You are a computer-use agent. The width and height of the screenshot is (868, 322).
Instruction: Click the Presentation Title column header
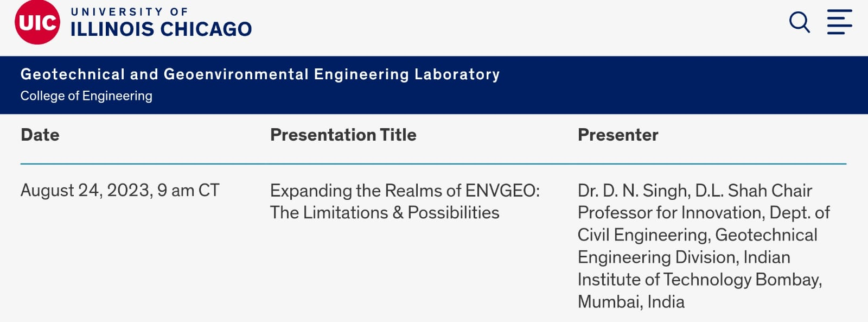(344, 135)
